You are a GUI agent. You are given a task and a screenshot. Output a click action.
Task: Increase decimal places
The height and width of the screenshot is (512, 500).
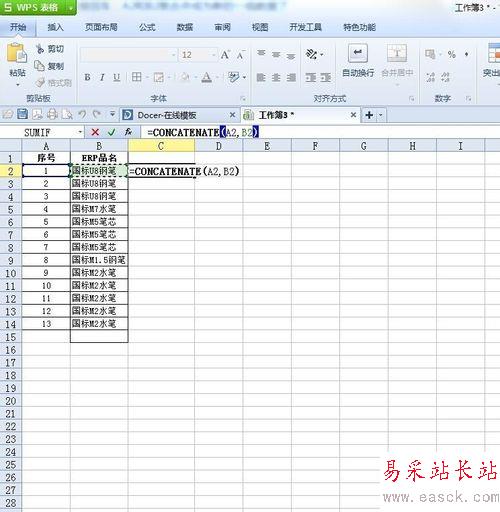click(x=430, y=78)
